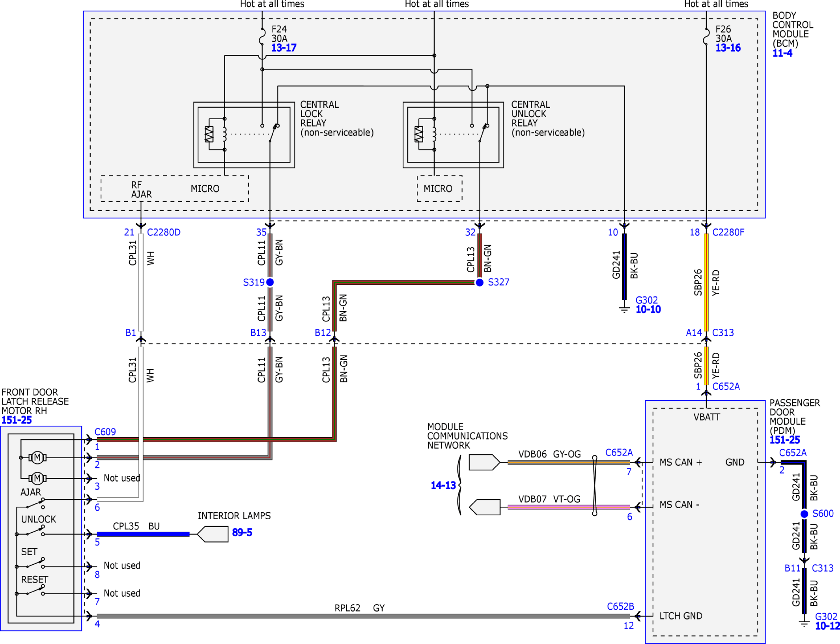The width and height of the screenshot is (840, 644).
Task: Open page reference 13-16 under fuse F26
Action: tap(728, 48)
